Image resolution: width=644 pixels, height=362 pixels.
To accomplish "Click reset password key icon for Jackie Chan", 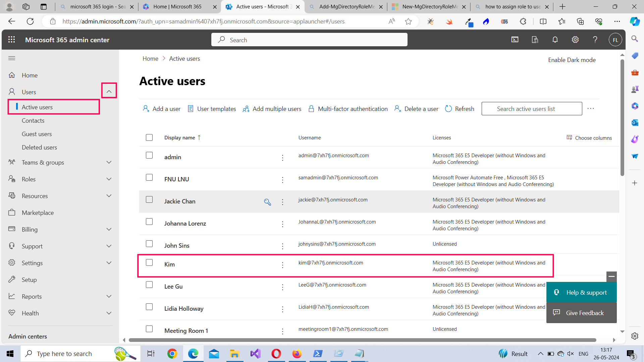I will tap(267, 202).
